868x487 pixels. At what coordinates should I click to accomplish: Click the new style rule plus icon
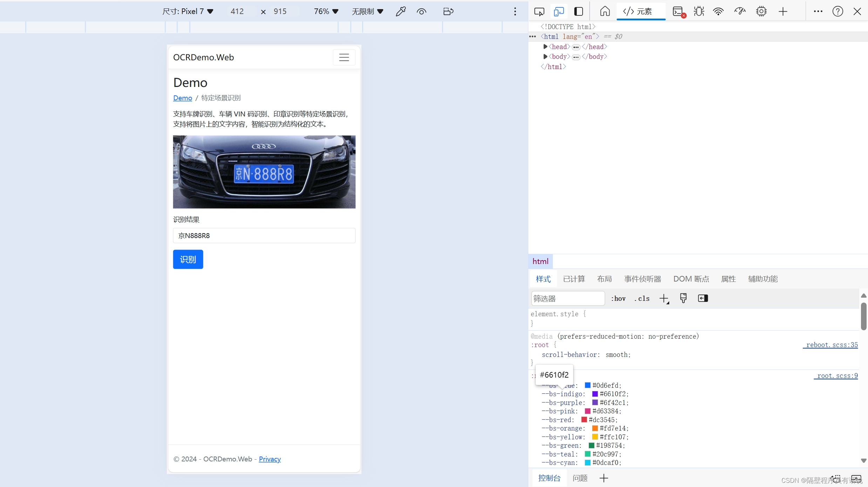click(x=664, y=298)
